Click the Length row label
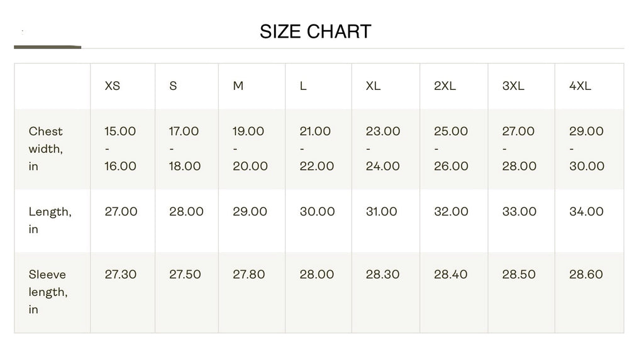This screenshot has height=357, width=644. click(50, 220)
